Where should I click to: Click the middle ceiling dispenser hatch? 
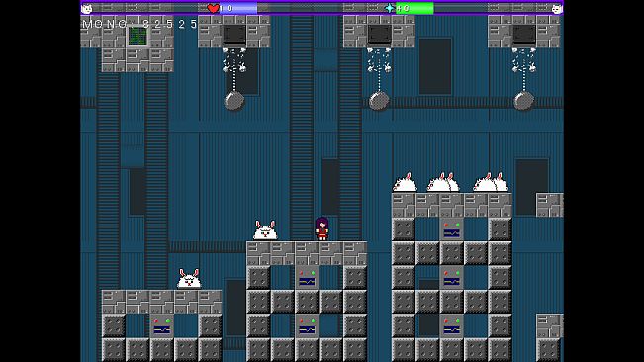pos(379,35)
